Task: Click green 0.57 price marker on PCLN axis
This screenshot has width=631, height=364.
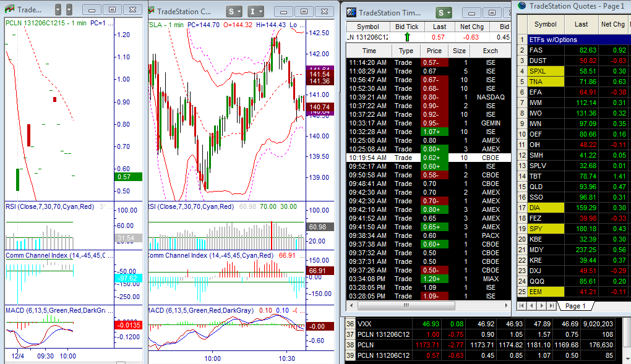Action: click(x=129, y=177)
